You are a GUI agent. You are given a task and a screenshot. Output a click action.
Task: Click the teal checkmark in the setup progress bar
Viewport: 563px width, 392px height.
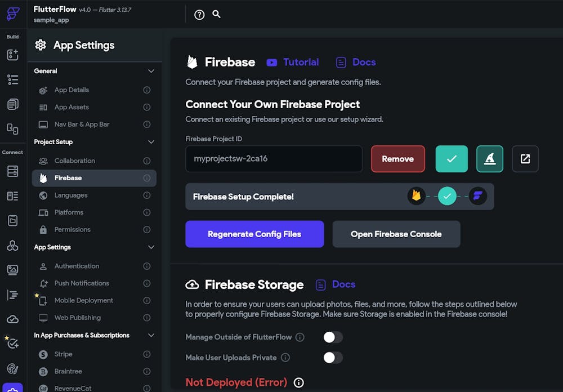click(448, 195)
